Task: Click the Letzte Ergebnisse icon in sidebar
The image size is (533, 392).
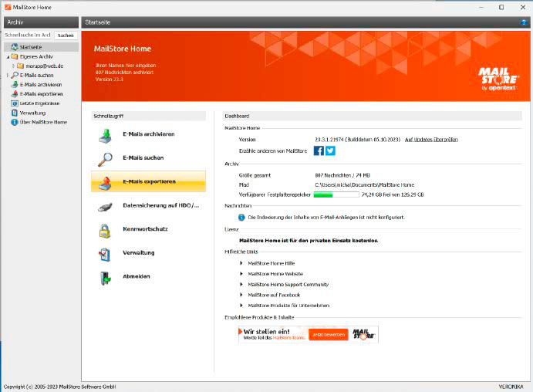Action: point(15,103)
